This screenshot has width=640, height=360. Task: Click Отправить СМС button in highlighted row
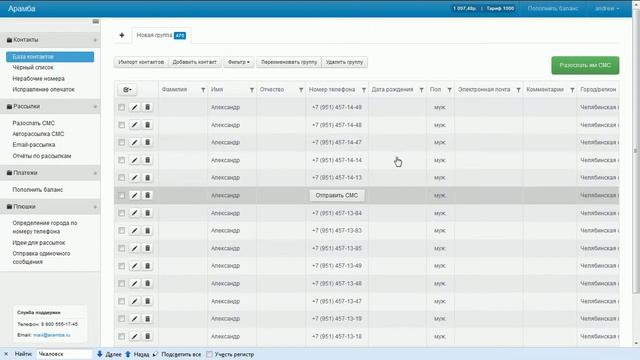pos(337,196)
